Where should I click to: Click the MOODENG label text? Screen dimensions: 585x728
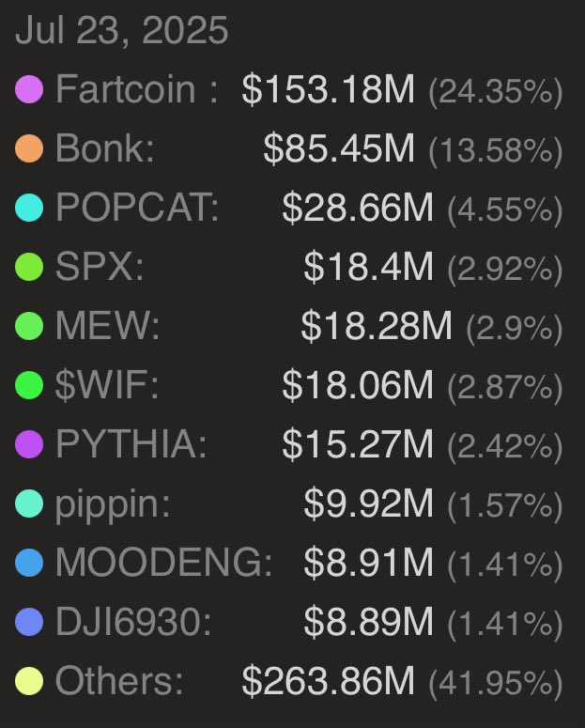pyautogui.click(x=163, y=563)
